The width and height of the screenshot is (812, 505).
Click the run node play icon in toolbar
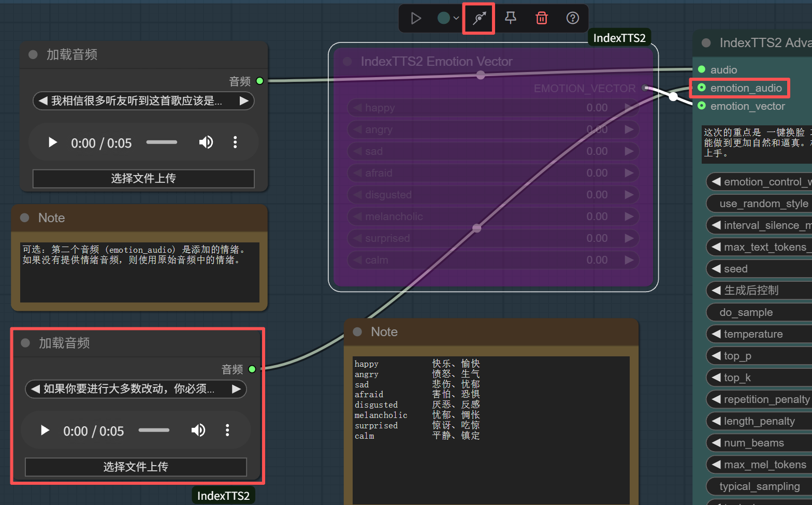tap(415, 19)
